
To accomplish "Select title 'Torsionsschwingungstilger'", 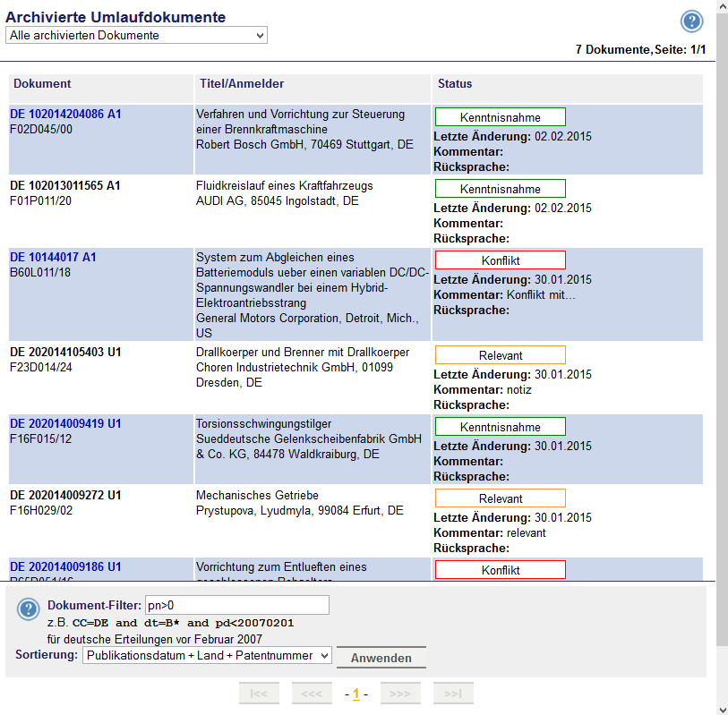I will pos(264,423).
